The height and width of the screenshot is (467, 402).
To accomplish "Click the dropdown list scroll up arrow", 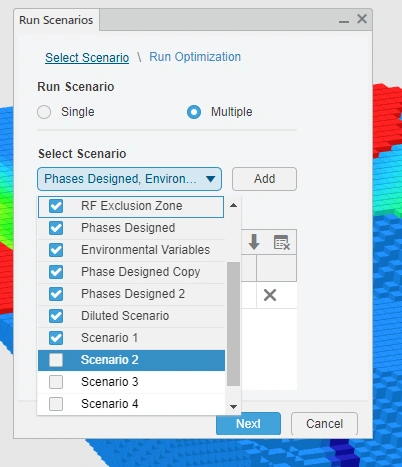I will (233, 205).
